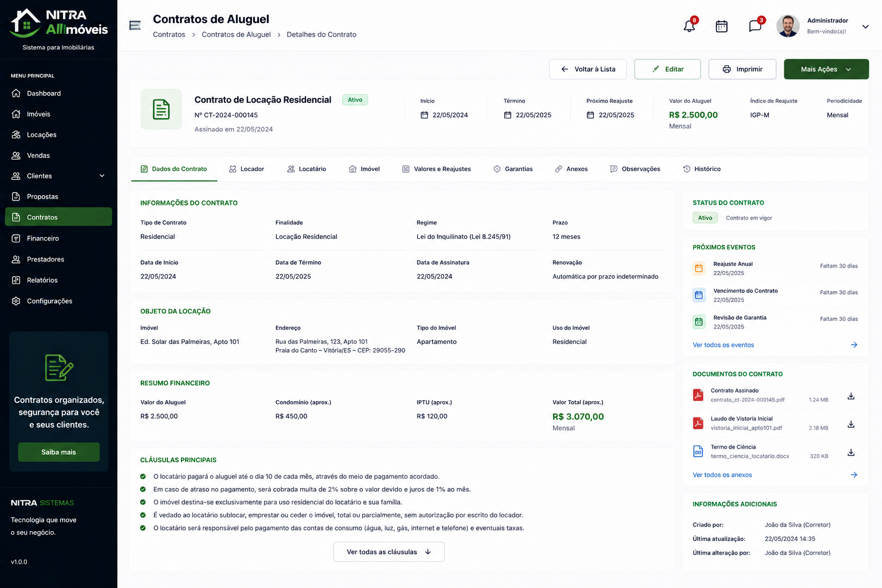The image size is (882, 588).
Task: Click the arrow next to Ver todos os anexos
Action: click(x=854, y=475)
